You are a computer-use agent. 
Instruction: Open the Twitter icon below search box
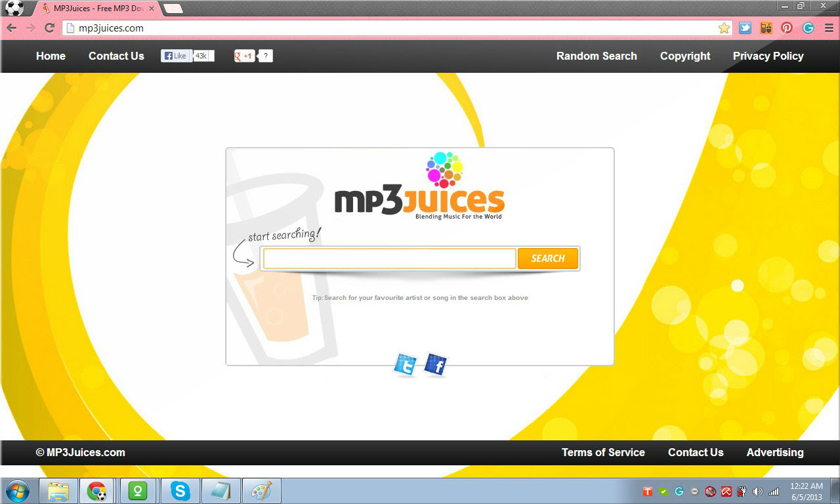point(406,365)
